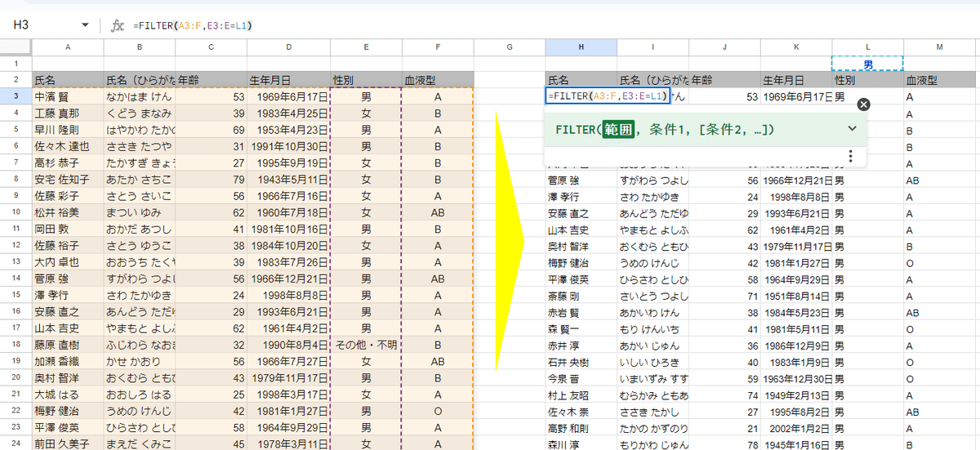Screen dimensions: 980x450
Task: Click the 血液型 header cell in column M
Action: (x=940, y=80)
